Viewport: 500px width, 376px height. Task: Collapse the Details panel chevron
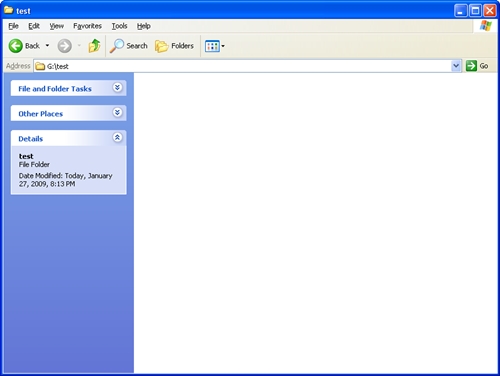[x=117, y=137]
